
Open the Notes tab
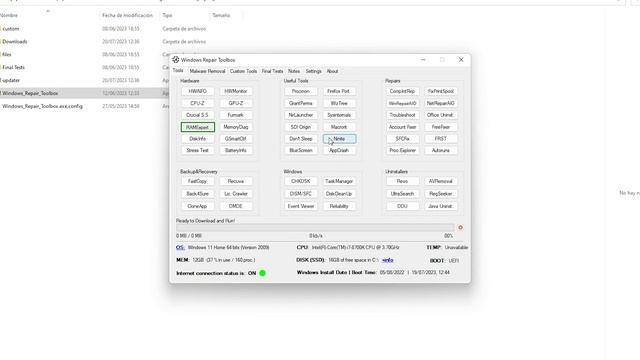point(294,71)
